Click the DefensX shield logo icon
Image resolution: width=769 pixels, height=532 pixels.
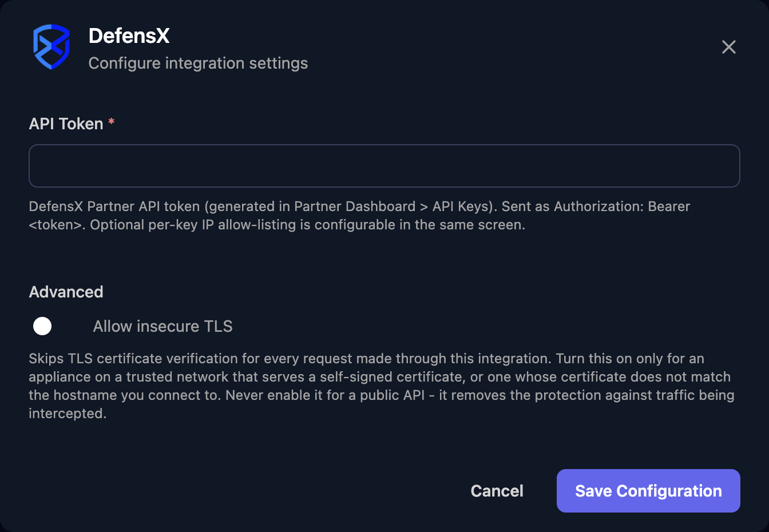(x=51, y=47)
